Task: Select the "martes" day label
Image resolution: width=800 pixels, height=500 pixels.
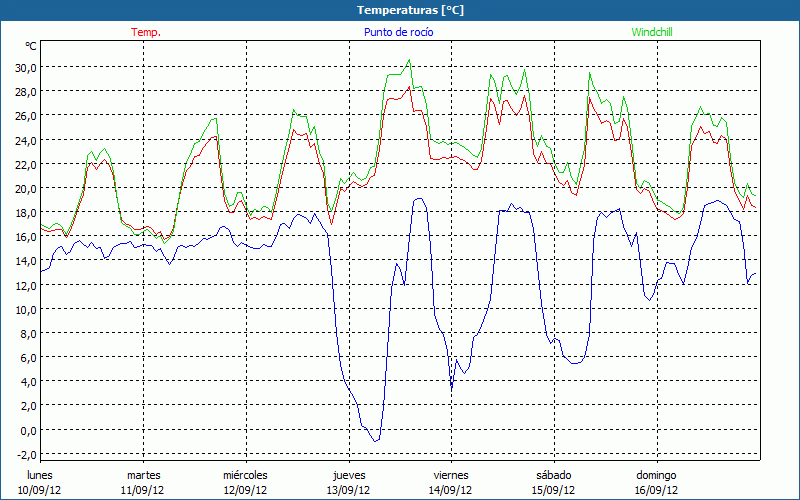Action: [143, 475]
